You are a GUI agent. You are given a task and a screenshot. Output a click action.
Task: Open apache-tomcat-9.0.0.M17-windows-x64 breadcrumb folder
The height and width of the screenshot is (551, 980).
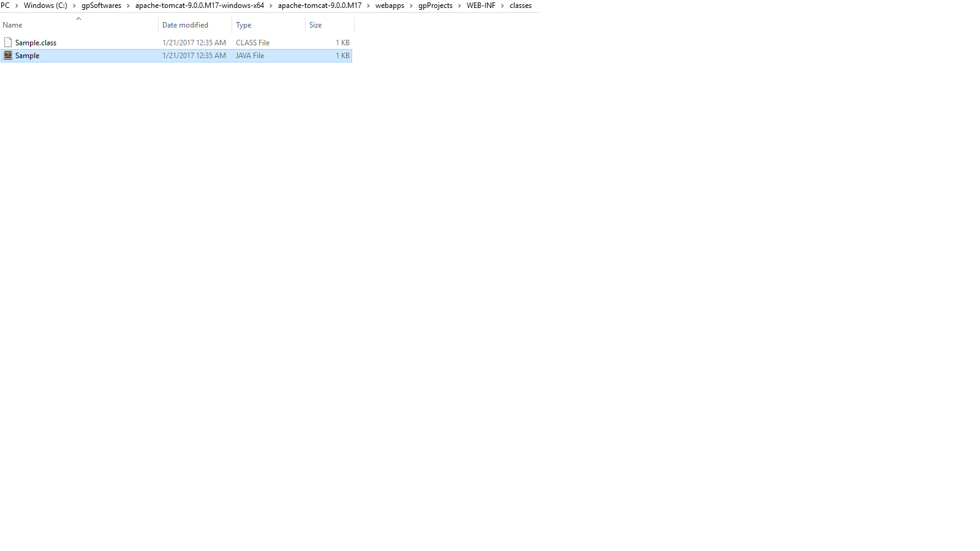200,6
